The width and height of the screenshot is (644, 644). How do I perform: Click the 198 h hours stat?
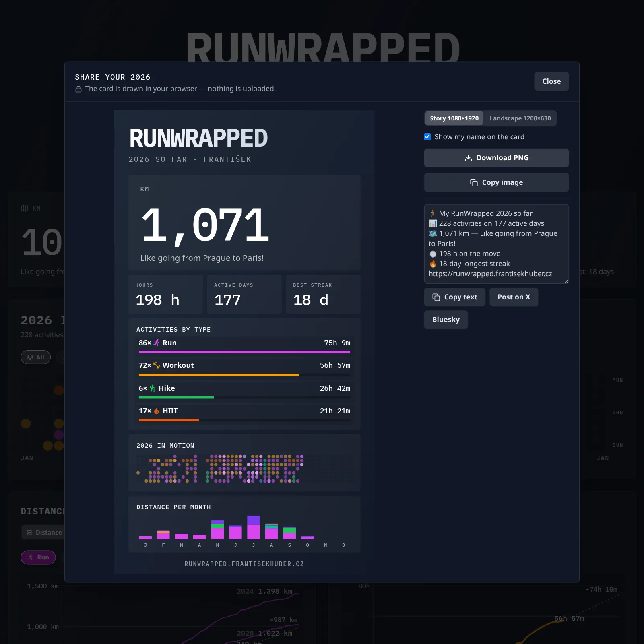coord(165,294)
